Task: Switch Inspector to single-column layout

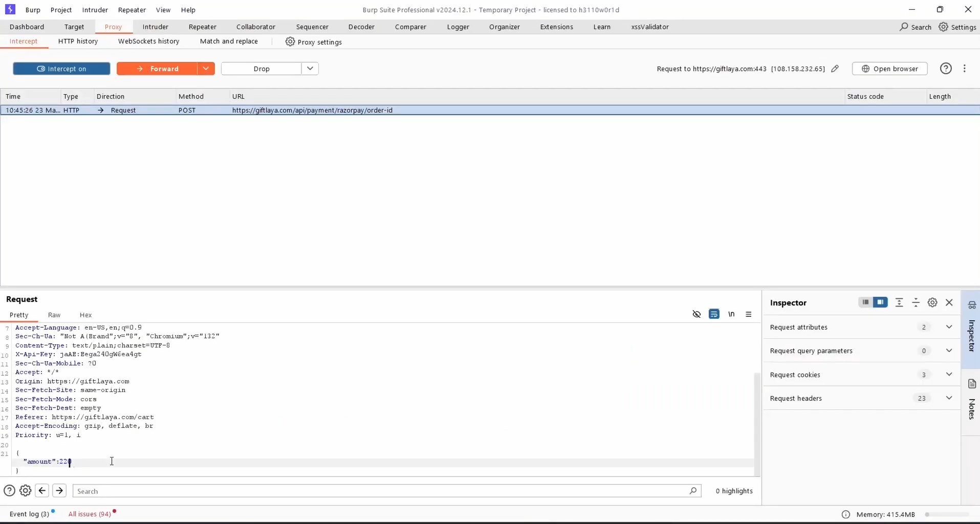Action: [865, 302]
